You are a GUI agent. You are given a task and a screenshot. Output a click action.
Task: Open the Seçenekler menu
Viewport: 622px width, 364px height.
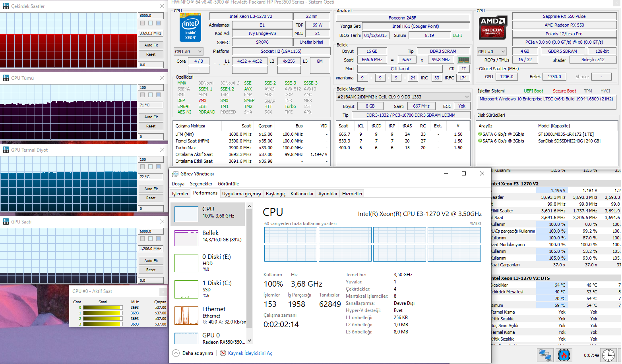tap(201, 184)
